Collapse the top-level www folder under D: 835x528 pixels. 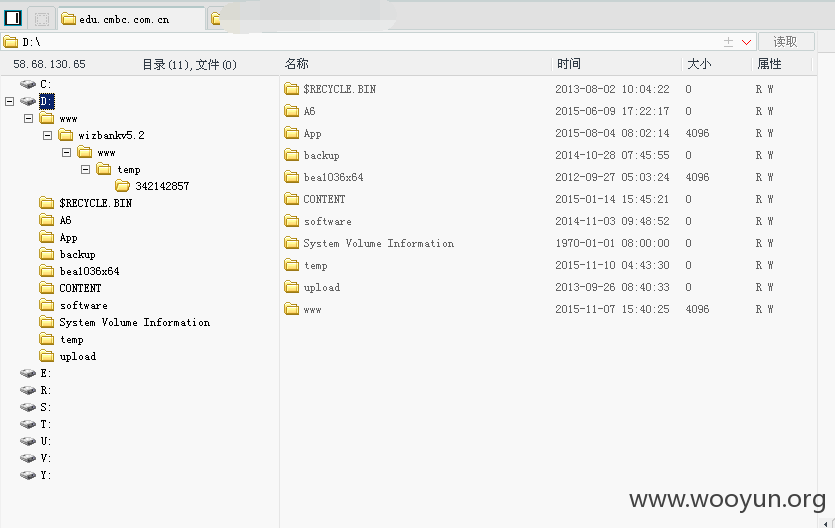(28, 118)
